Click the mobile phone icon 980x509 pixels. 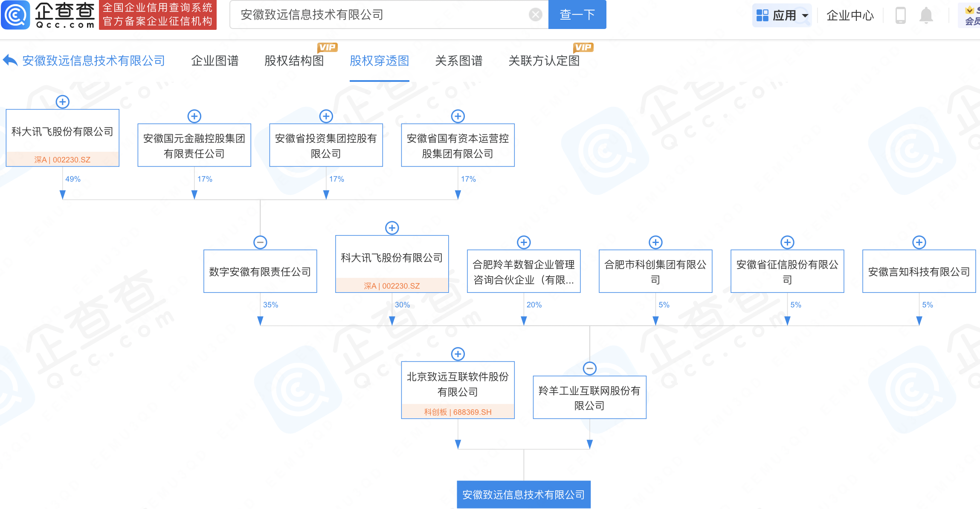(x=900, y=15)
